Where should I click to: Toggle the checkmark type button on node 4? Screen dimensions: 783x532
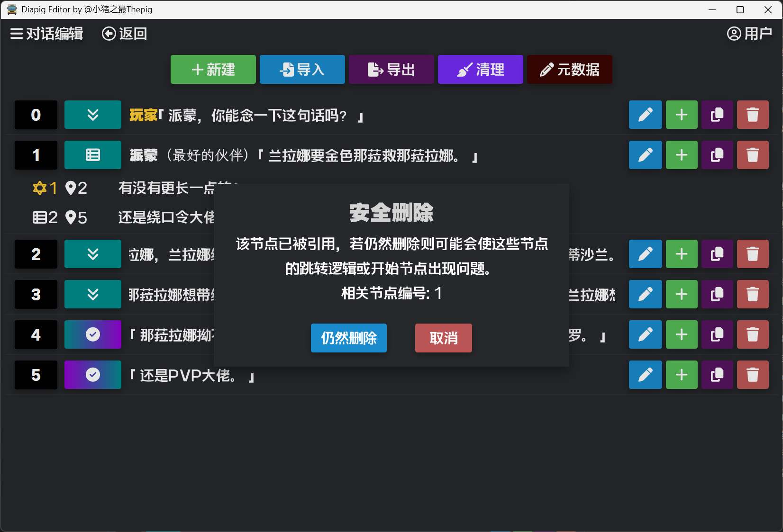pyautogui.click(x=93, y=334)
